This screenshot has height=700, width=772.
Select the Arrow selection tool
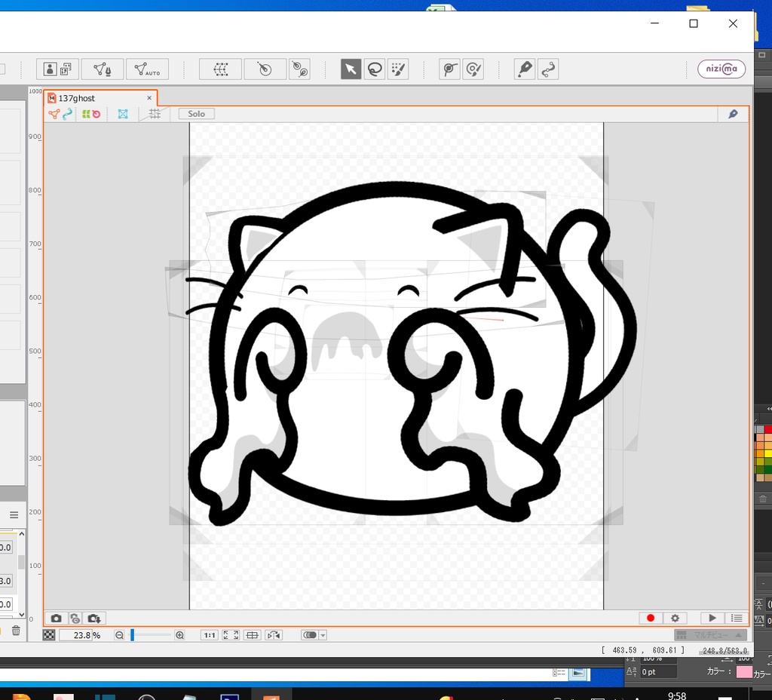(351, 69)
